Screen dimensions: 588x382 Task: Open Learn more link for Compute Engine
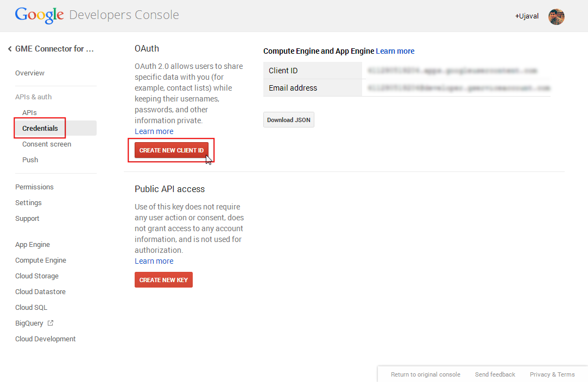click(x=395, y=51)
